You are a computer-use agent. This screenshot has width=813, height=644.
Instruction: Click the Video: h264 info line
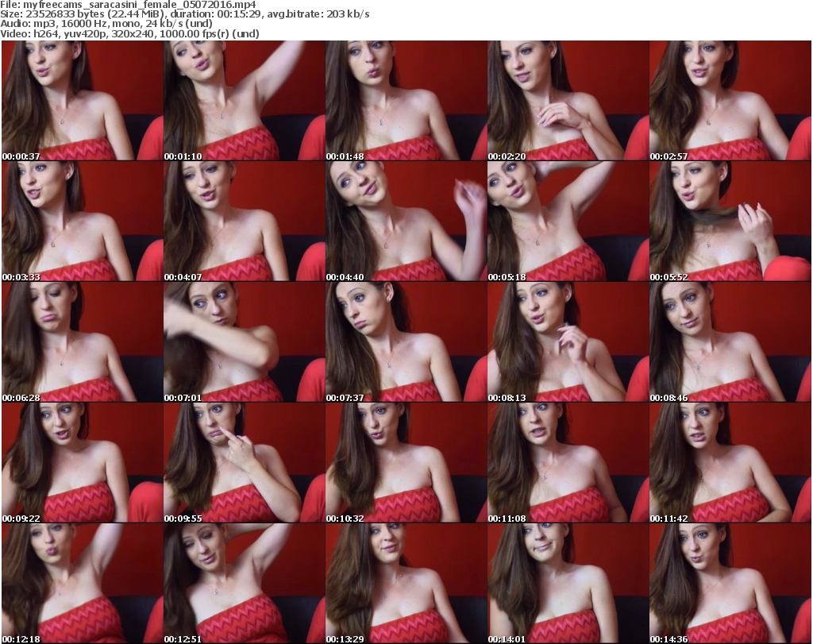click(x=129, y=33)
